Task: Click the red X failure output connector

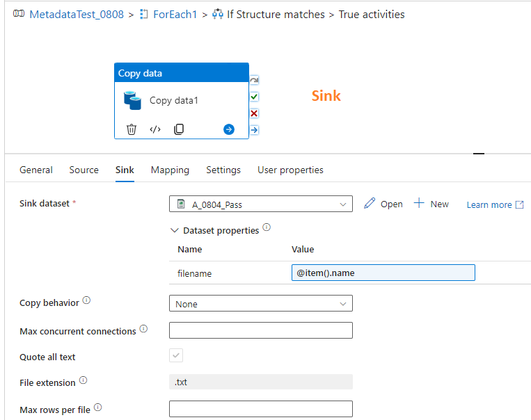Action: pos(254,113)
